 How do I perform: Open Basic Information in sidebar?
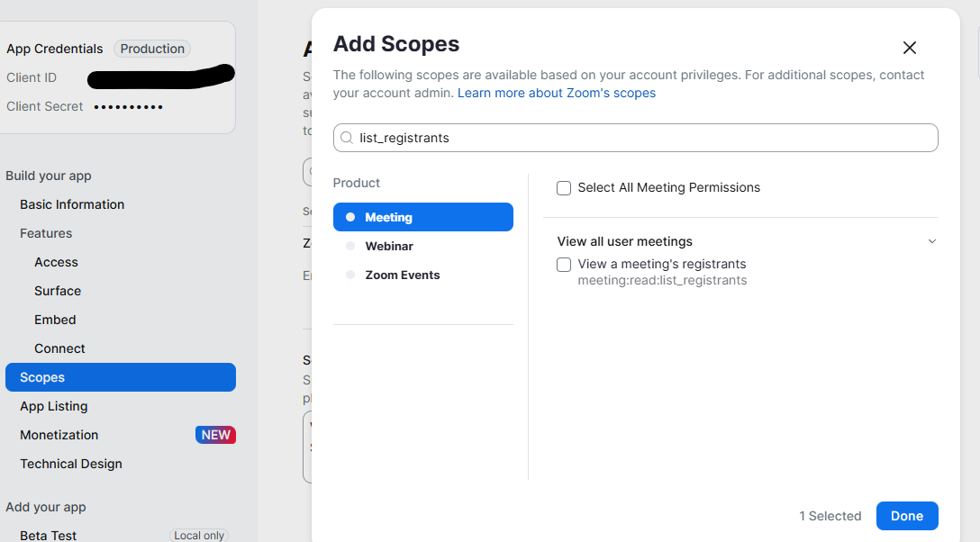(72, 204)
